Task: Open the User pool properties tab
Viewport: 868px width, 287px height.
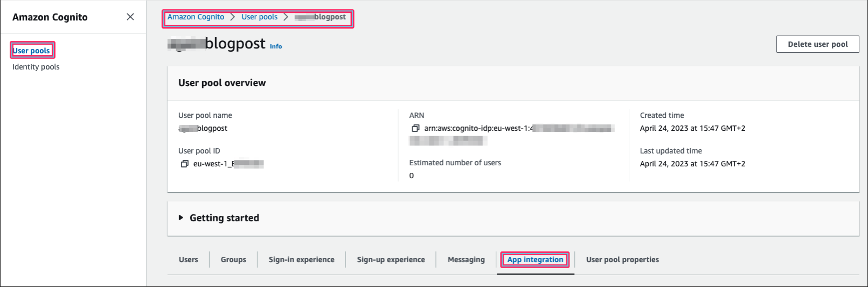Action: pyautogui.click(x=622, y=260)
